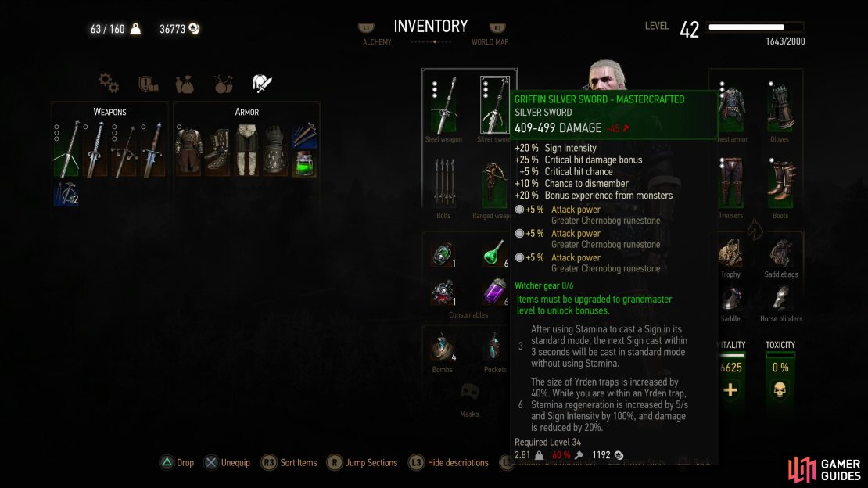Select the green potion in the Armor grid
This screenshot has width=868, height=488.
[x=304, y=164]
